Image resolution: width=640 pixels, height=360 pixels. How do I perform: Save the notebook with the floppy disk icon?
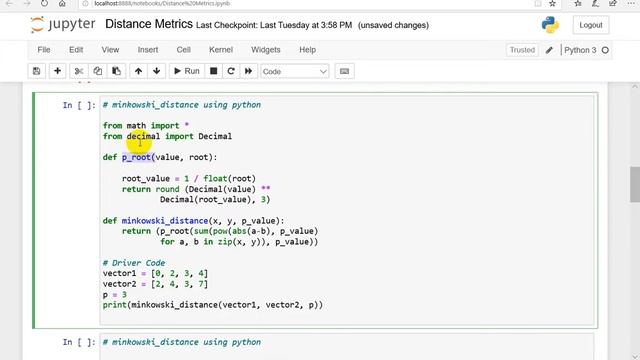point(37,71)
